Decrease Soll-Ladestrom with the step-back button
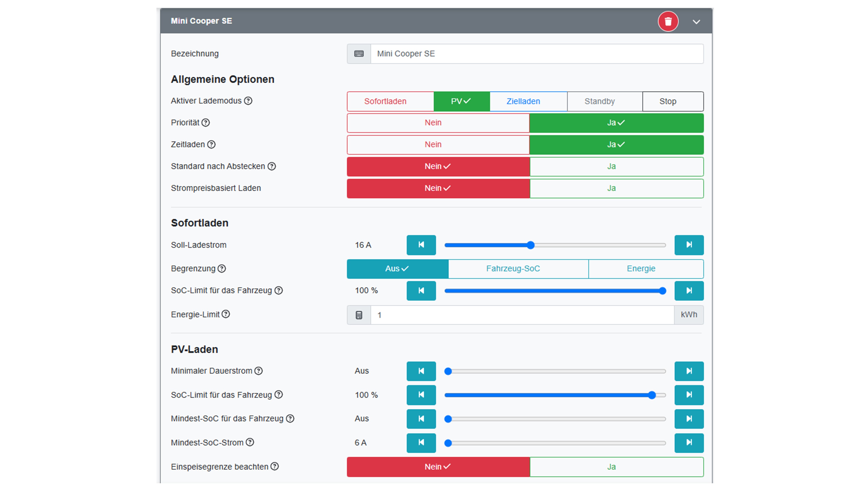Image resolution: width=868 pixels, height=488 pixels. [x=421, y=245]
